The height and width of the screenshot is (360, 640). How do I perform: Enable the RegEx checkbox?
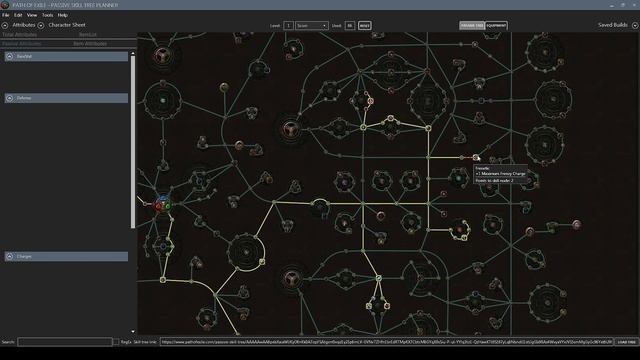(x=116, y=342)
